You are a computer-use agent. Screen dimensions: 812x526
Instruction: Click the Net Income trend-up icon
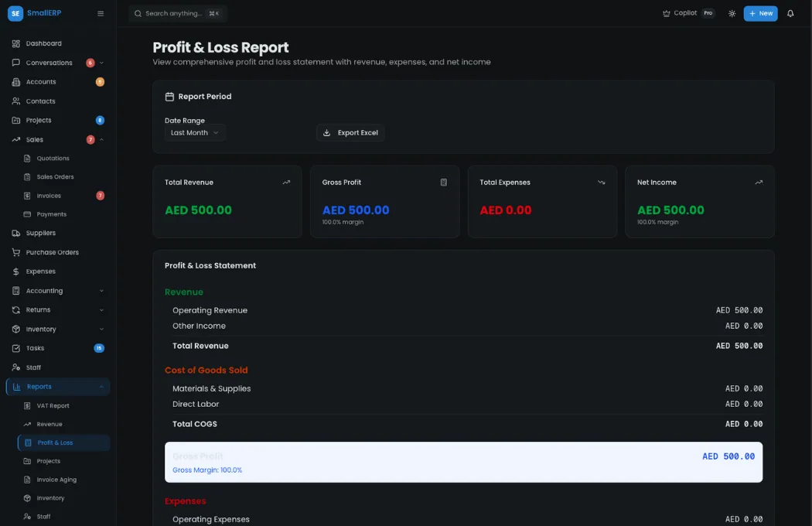[x=759, y=183]
